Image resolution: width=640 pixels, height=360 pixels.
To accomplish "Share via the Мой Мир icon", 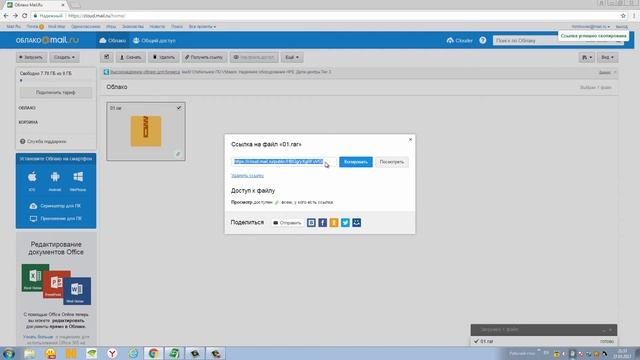I will [x=357, y=222].
